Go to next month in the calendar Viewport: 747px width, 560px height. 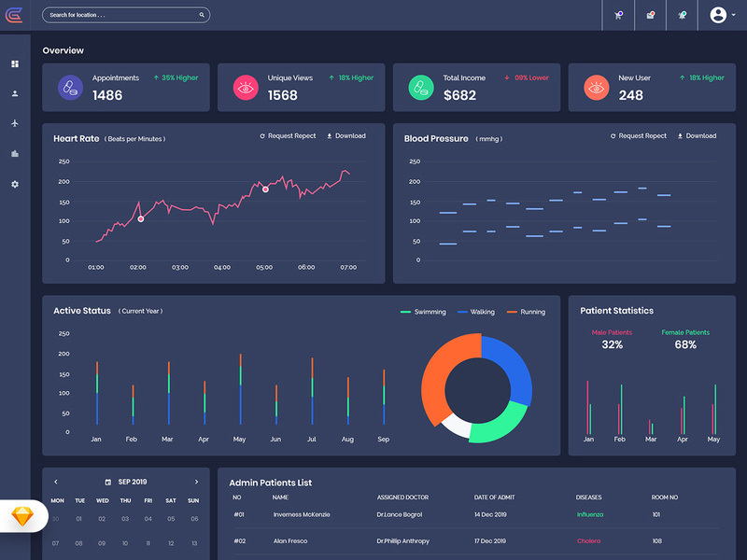196,482
